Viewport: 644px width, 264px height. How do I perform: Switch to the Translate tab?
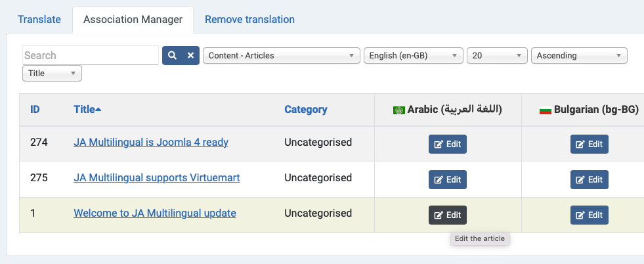point(39,19)
